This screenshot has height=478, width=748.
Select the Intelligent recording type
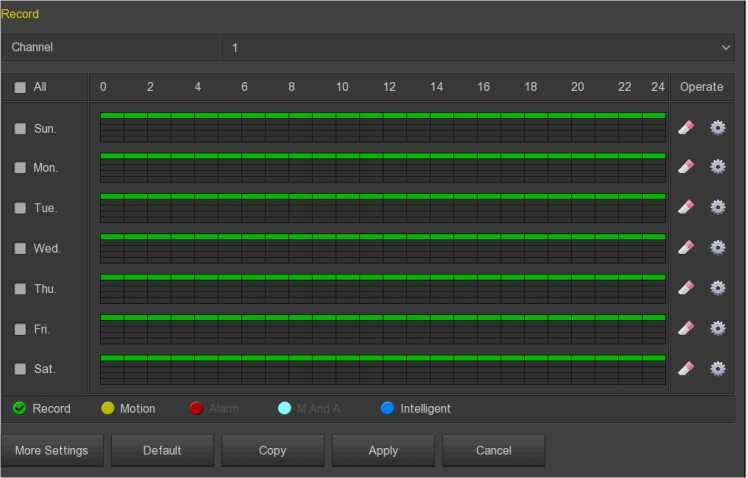[x=388, y=408]
